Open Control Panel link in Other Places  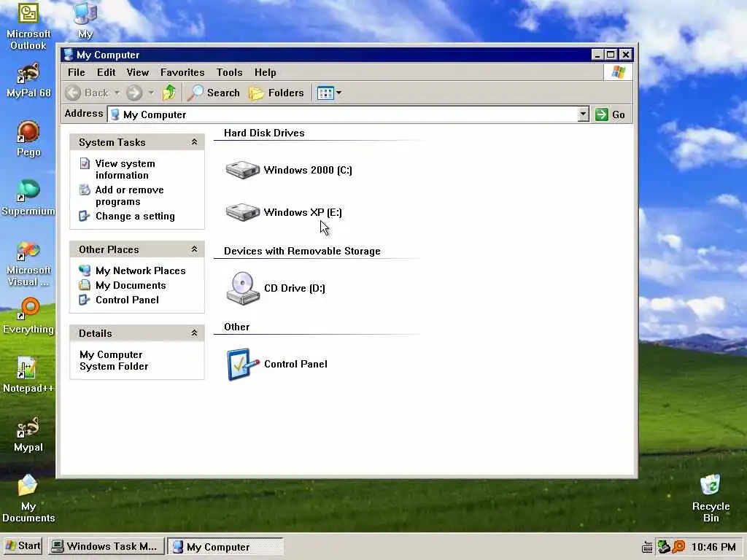(127, 300)
